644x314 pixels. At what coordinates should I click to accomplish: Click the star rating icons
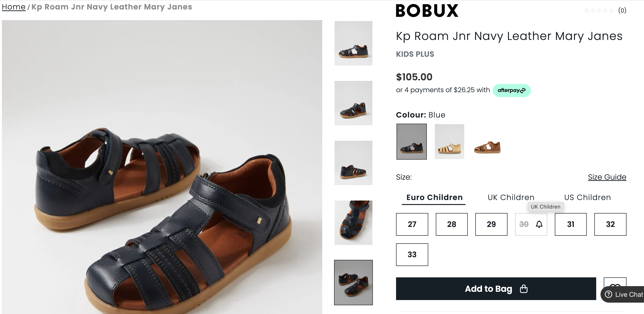tap(599, 10)
